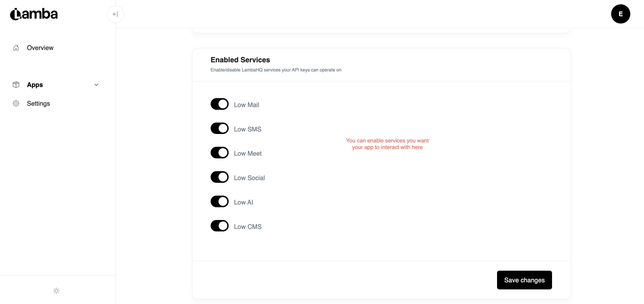Image resolution: width=644 pixels, height=304 pixels.
Task: Click the Overview home icon
Action: (16, 47)
